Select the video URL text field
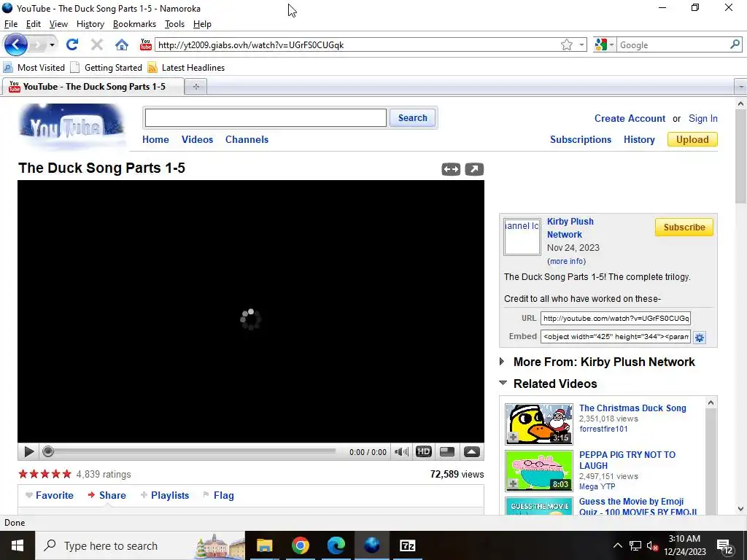Screen dimensions: 747x560 615,318
